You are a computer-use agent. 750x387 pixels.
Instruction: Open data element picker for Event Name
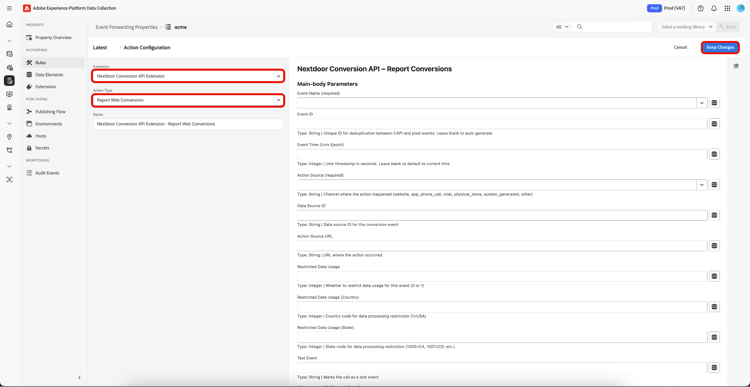click(x=715, y=103)
